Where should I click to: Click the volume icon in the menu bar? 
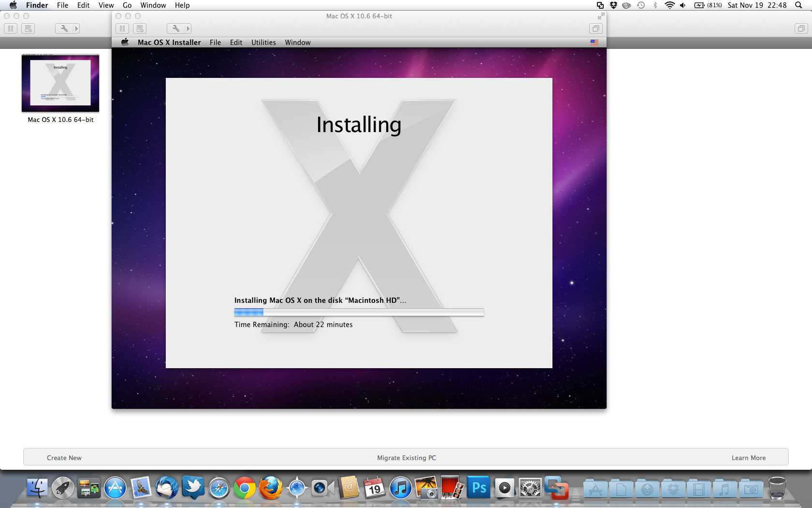(682, 5)
